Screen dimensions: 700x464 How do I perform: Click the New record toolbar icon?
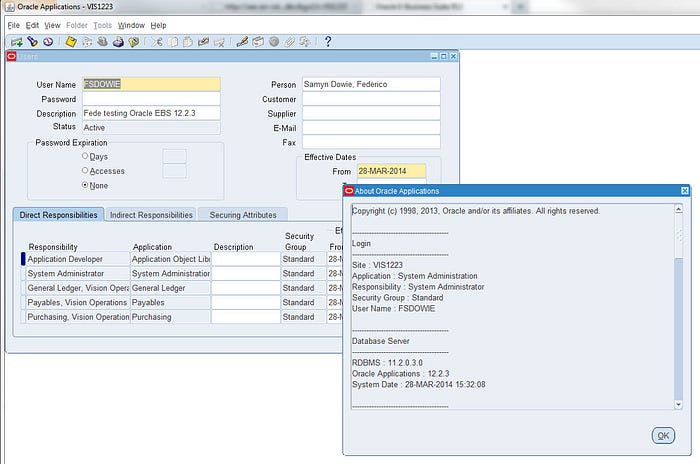17,42
